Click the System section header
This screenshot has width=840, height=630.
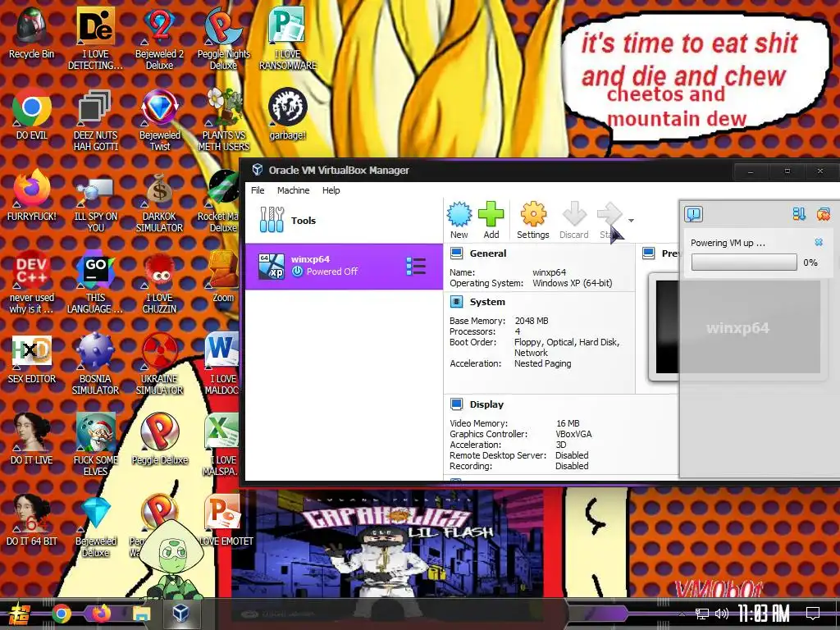click(487, 302)
